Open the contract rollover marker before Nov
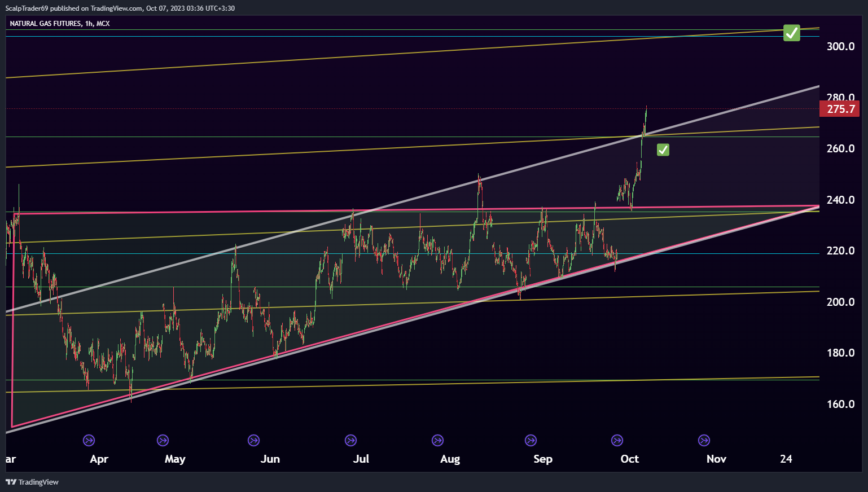Image resolution: width=868 pixels, height=492 pixels. (x=704, y=440)
